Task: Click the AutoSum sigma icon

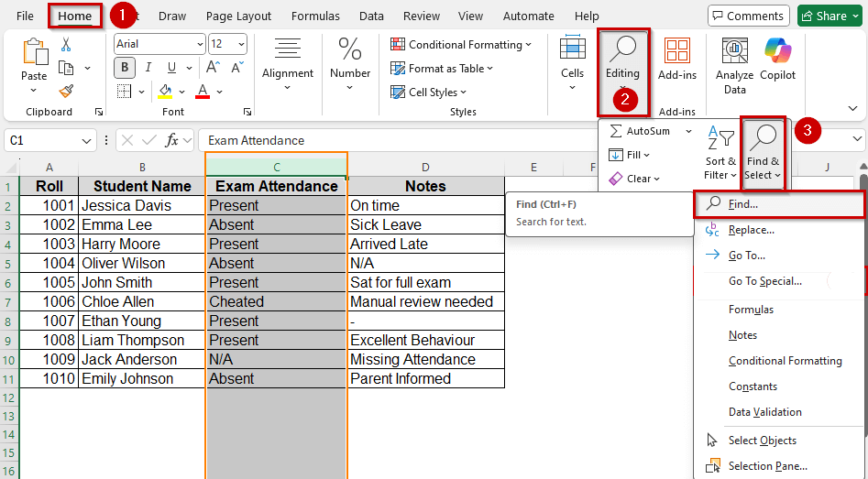Action: (x=617, y=131)
